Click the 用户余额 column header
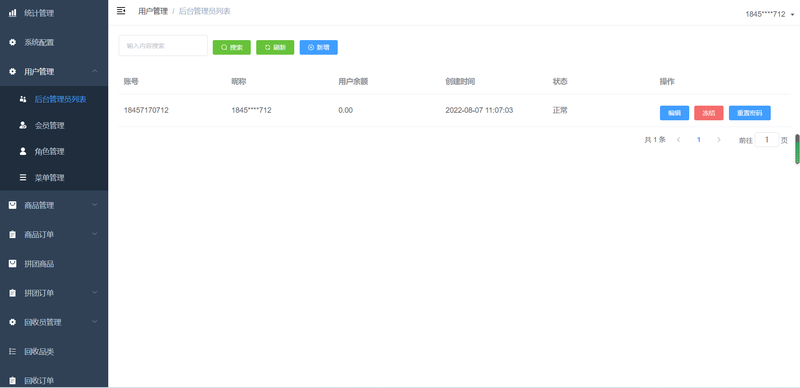800x388 pixels. pos(353,82)
